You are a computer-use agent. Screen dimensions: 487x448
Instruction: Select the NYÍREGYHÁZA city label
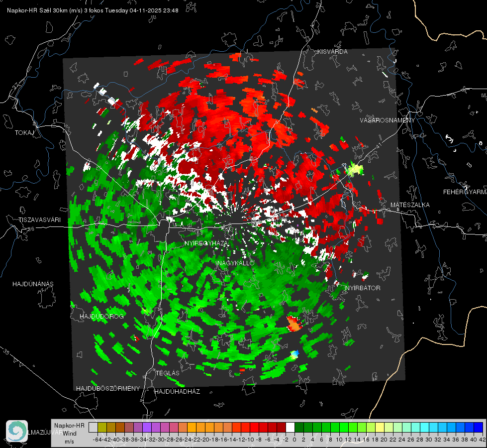(205, 243)
